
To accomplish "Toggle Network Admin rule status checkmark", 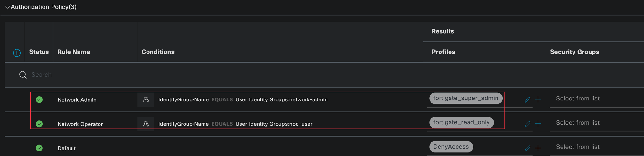I will 39,99.
